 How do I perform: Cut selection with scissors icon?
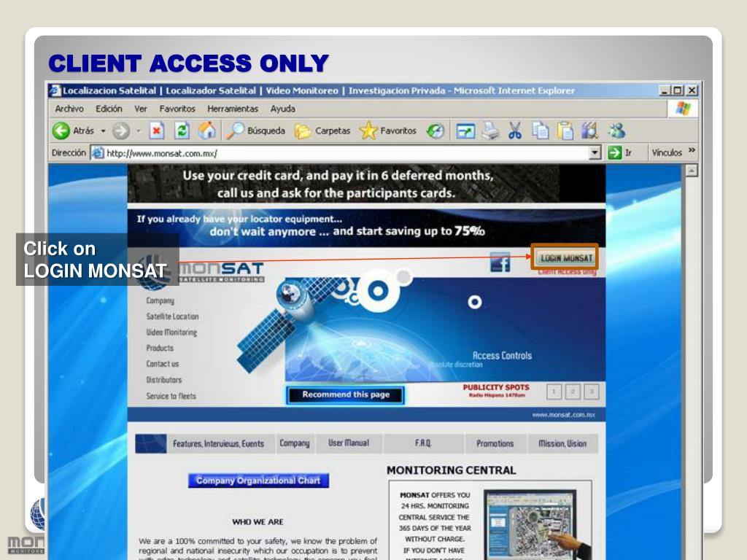point(515,131)
